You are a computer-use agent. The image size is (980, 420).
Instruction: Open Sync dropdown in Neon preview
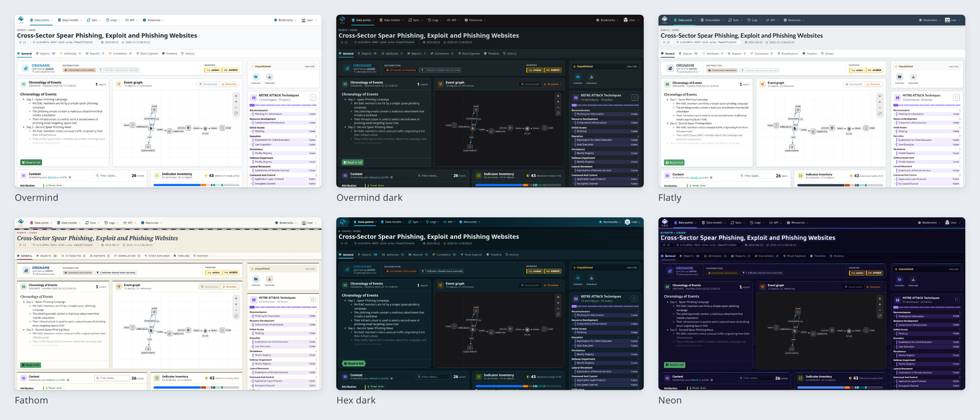pos(737,223)
